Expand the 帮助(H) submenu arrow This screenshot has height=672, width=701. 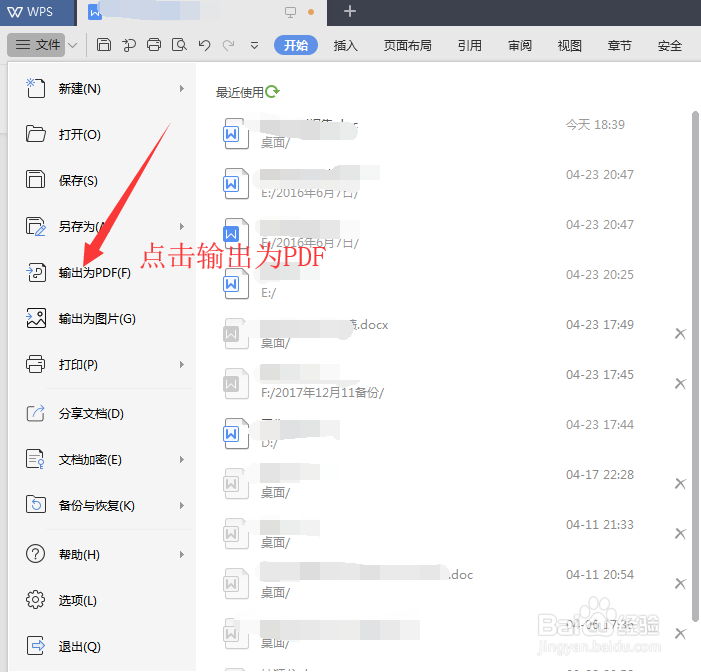182,554
